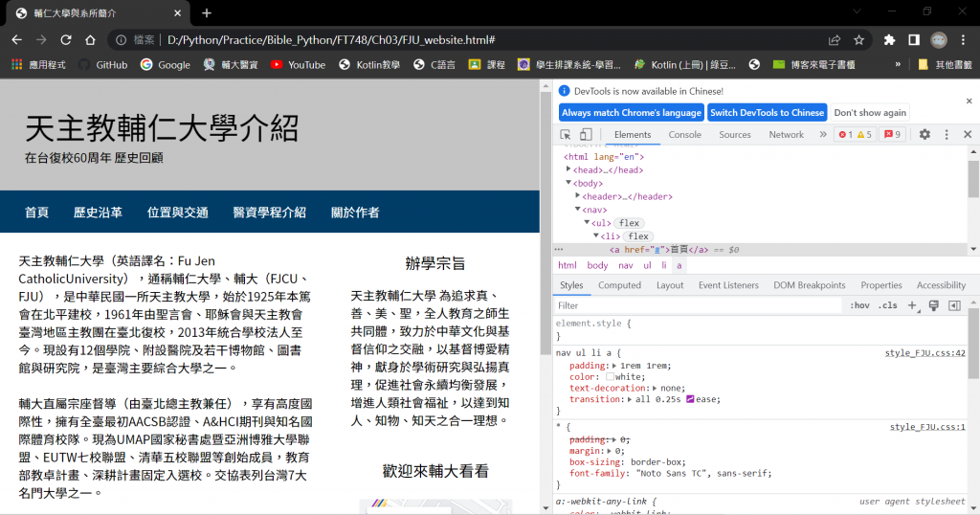
Task: Toggle device toolbar in DevTools
Action: pos(586,134)
